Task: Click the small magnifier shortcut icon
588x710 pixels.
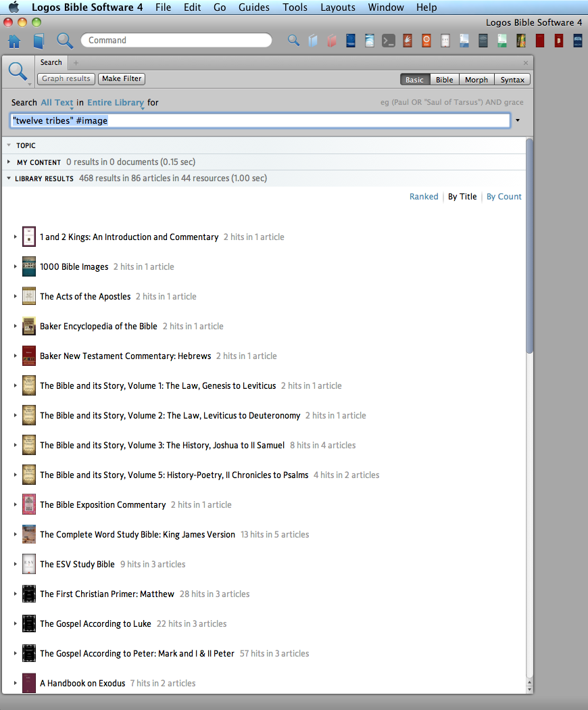Action: (x=294, y=41)
